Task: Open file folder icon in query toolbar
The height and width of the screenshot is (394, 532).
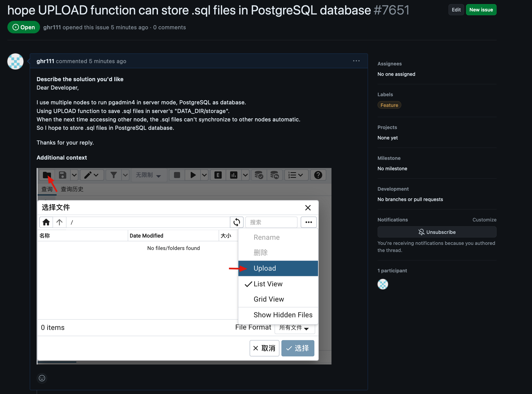Action: tap(47, 175)
